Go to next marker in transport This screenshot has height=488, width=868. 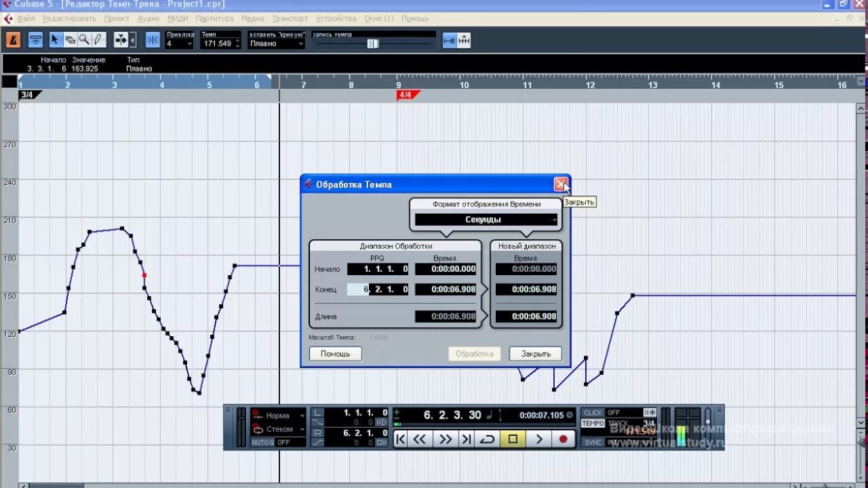467,439
